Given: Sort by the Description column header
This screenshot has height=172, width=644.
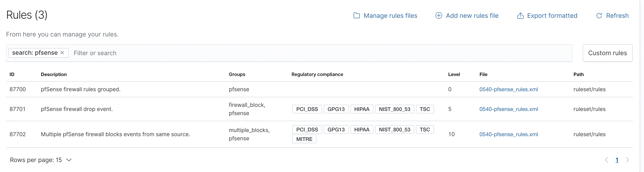Looking at the screenshot, I should [x=54, y=74].
